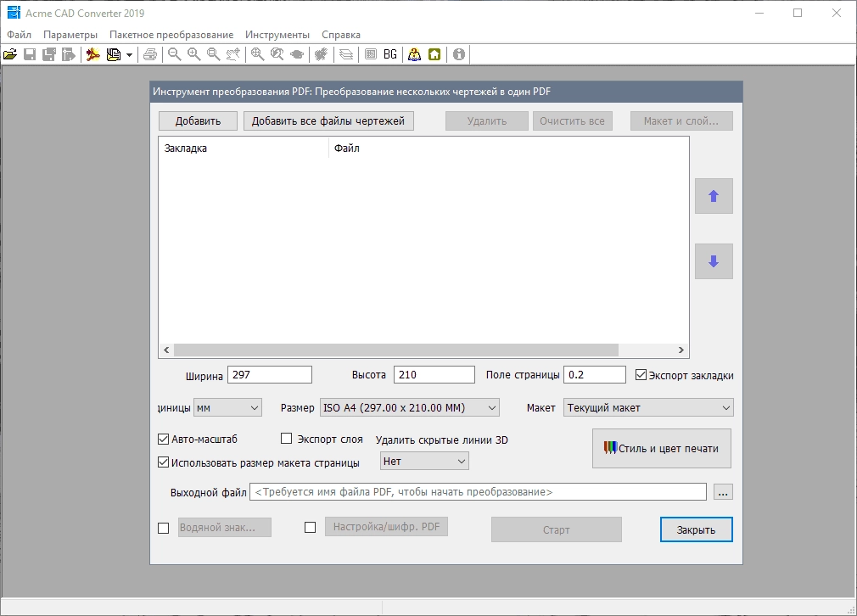Viewport: 857px width, 616px height.
Task: Click the Save As export icon
Action: (x=69, y=54)
